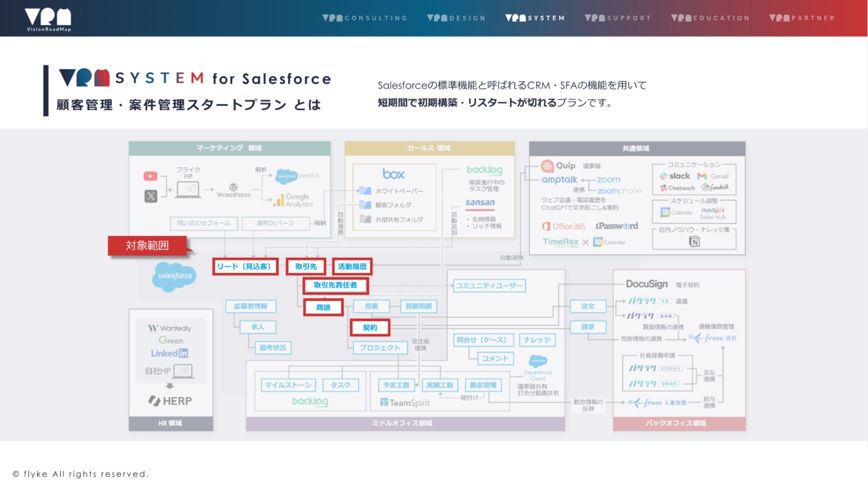Open the VRM CONSULTING tab
Screen dimensions: 868x488
coord(364,18)
